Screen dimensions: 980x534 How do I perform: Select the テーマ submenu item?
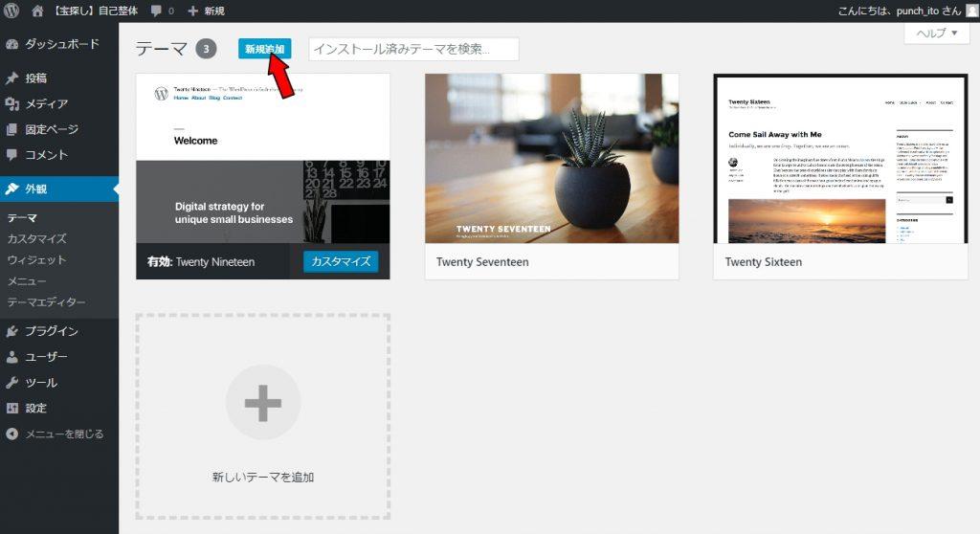22,217
